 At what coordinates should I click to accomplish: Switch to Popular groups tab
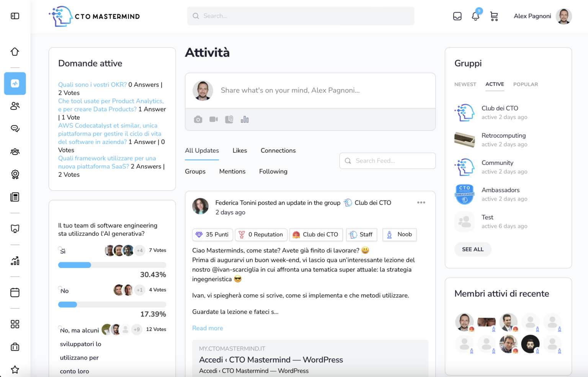click(525, 84)
